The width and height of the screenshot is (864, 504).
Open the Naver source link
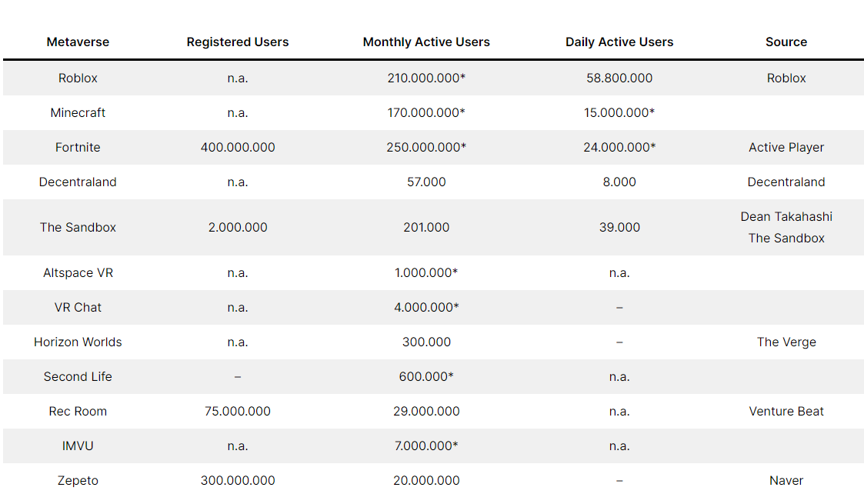click(x=786, y=481)
